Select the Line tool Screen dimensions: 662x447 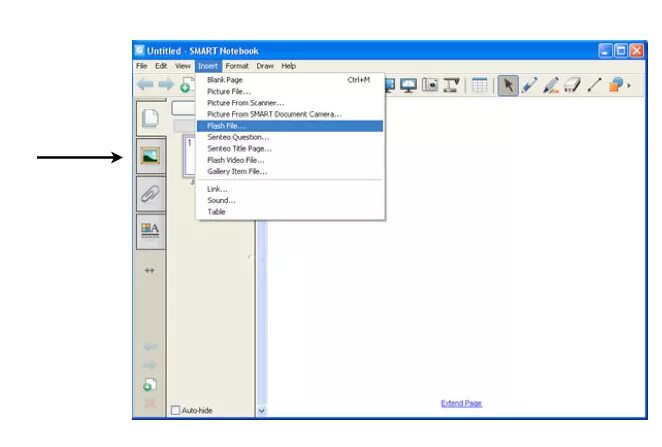click(594, 85)
